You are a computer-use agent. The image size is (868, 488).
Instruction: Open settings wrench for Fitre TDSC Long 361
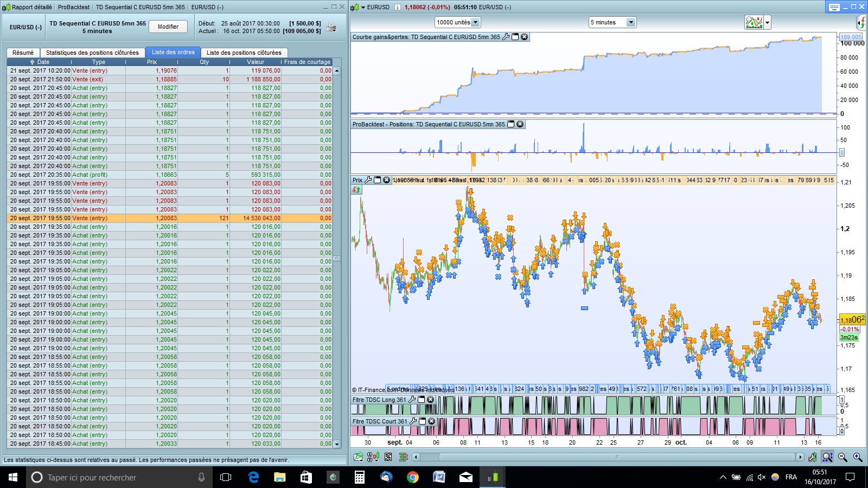coord(412,400)
